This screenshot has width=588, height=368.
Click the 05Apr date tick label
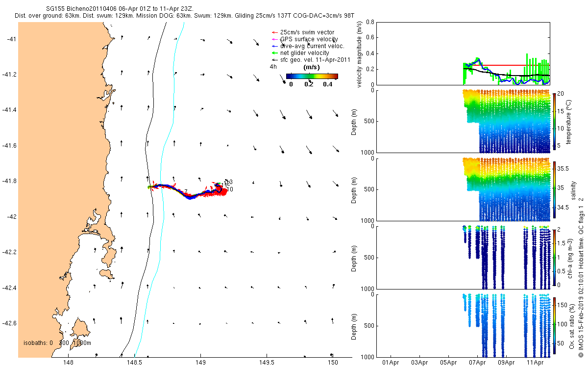pos(448,363)
